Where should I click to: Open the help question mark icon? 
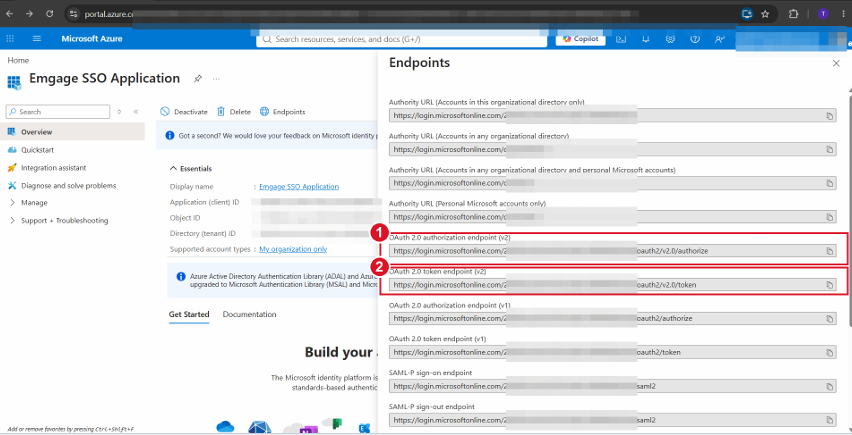coord(694,39)
